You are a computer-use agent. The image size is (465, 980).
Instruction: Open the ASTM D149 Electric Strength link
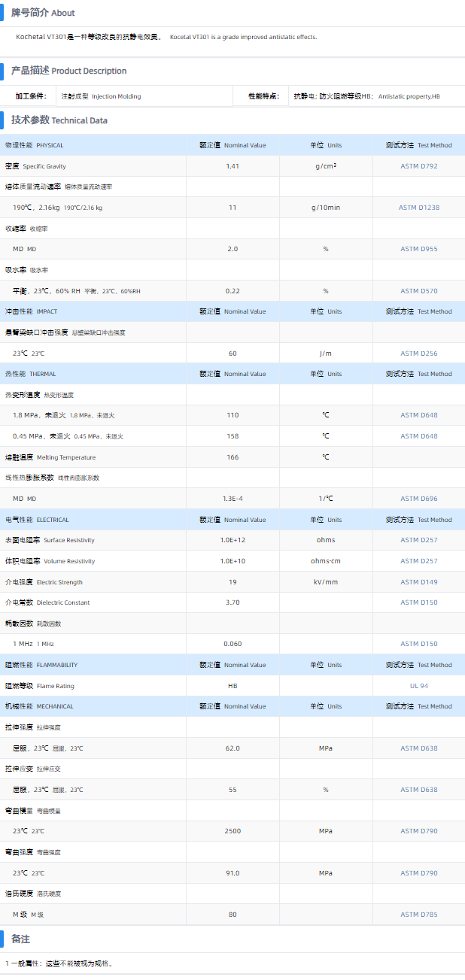tap(418, 582)
